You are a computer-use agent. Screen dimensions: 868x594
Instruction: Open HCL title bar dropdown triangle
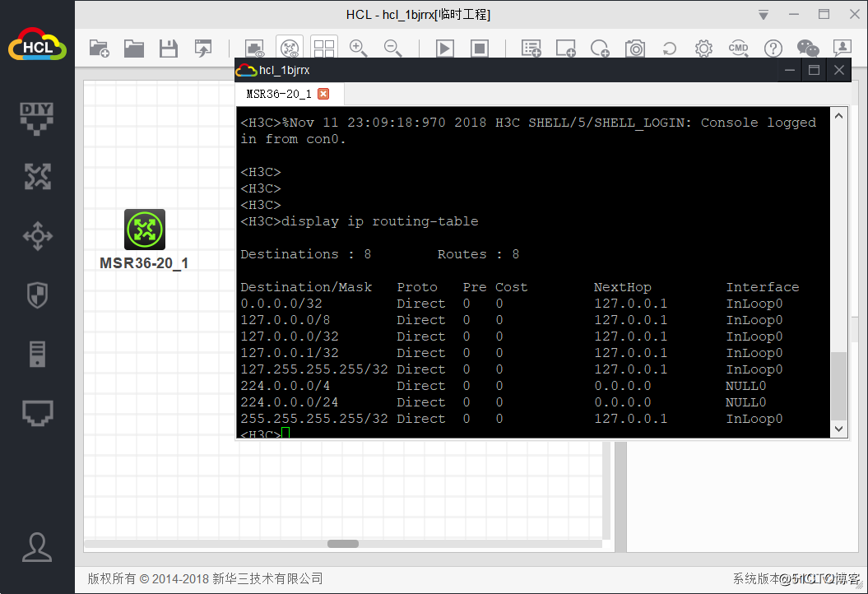pyautogui.click(x=764, y=15)
